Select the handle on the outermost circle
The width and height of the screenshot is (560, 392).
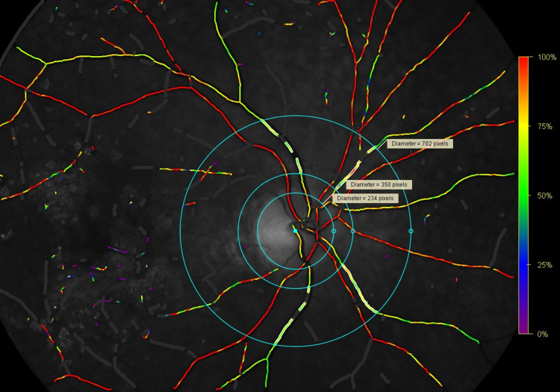pos(411,231)
